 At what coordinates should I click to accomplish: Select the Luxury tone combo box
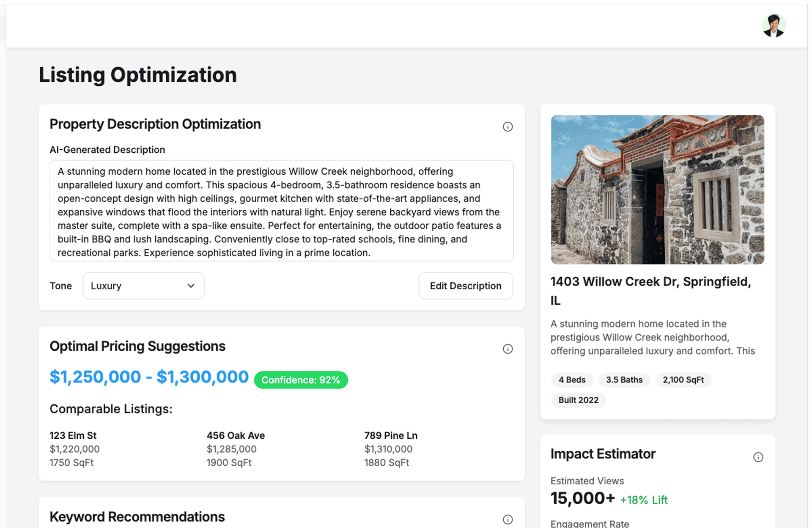coord(135,286)
